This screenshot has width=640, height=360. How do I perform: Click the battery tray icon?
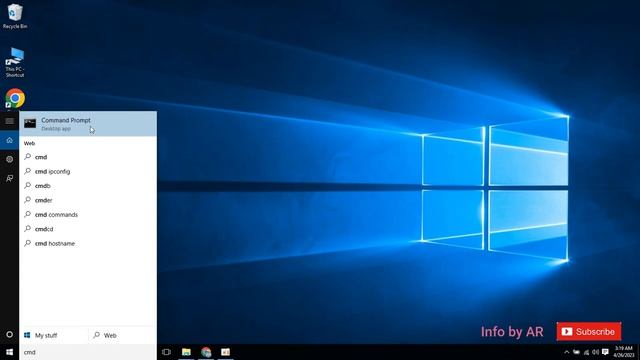(x=576, y=352)
